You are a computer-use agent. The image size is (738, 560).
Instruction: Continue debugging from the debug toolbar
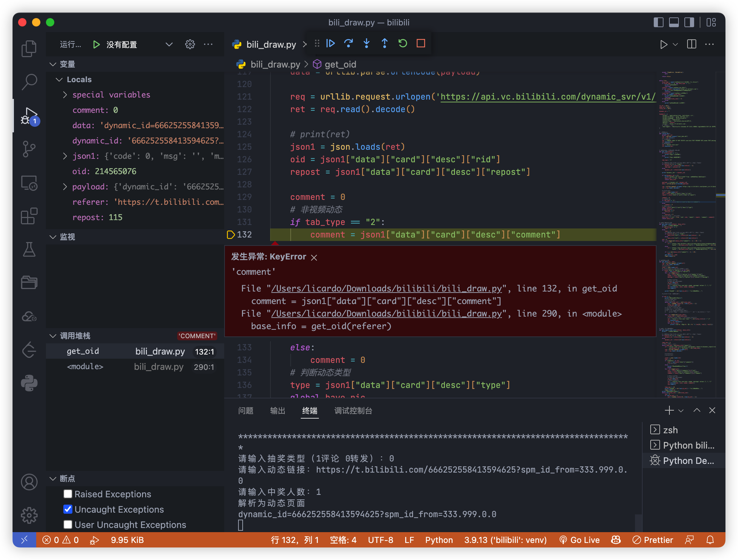[330, 43]
